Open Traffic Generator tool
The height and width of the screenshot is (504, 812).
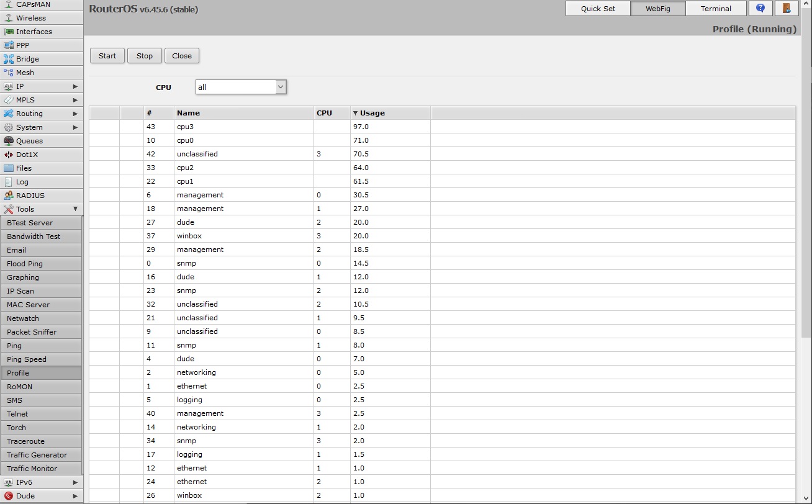click(x=41, y=455)
